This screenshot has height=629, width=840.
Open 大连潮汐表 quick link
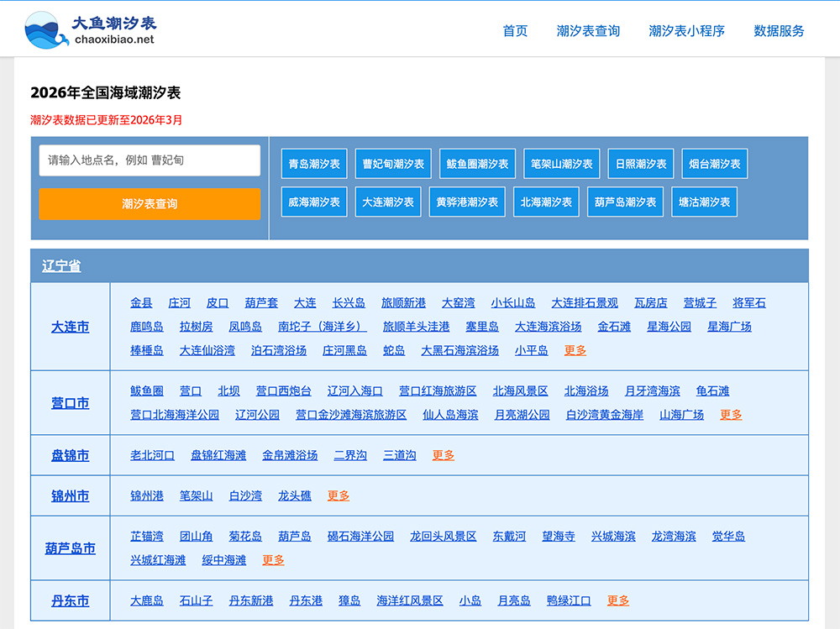(x=388, y=202)
